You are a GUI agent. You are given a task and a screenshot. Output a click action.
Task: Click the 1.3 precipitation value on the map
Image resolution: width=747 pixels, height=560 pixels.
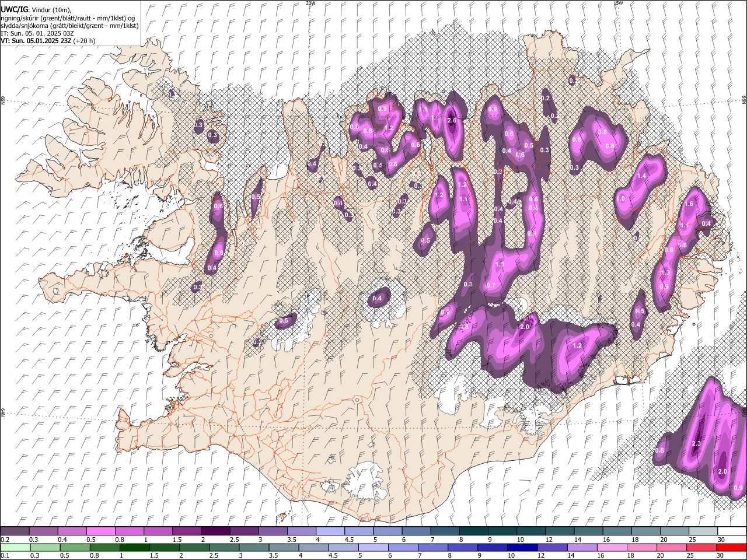pyautogui.click(x=665, y=272)
